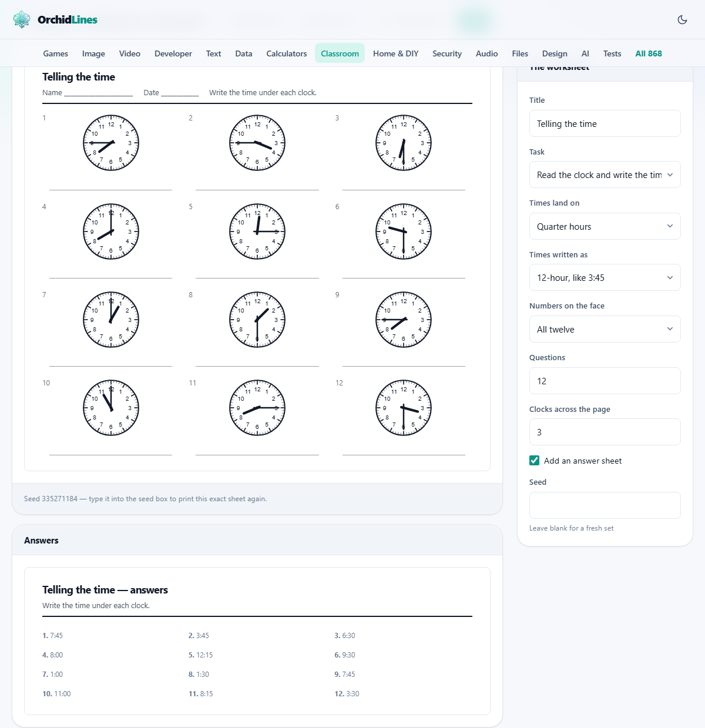
Task: Click clock number 2 on the worksheet
Action: (257, 143)
